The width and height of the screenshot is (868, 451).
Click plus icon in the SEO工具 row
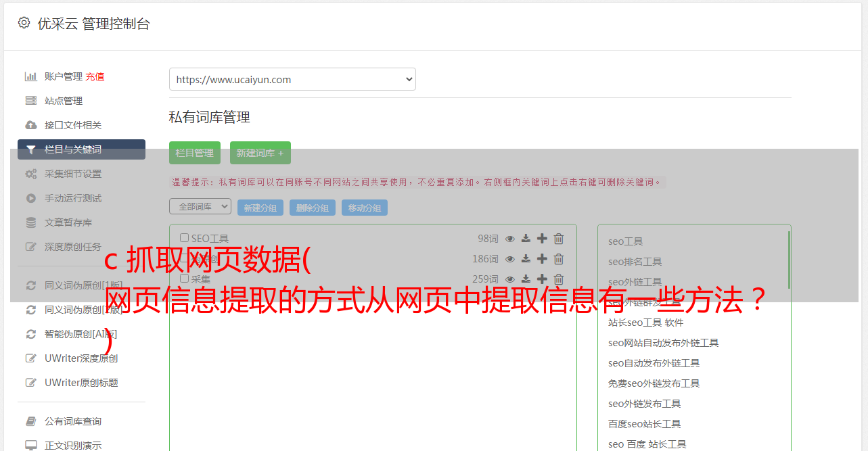click(x=542, y=238)
